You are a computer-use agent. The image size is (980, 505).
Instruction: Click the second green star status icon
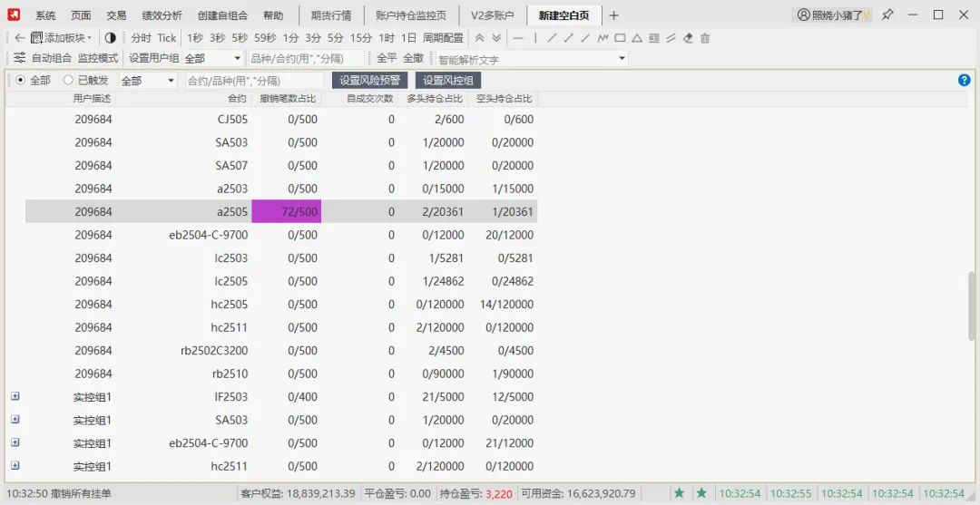coord(701,493)
